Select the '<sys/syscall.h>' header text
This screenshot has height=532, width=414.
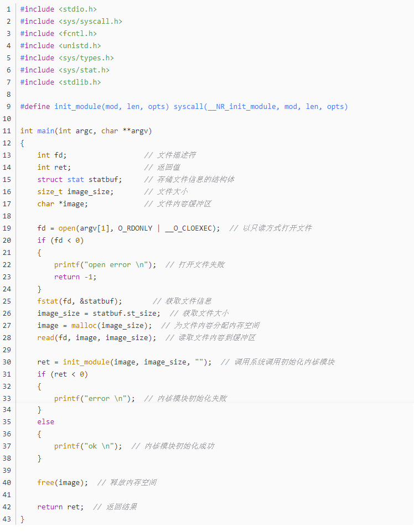(90, 22)
